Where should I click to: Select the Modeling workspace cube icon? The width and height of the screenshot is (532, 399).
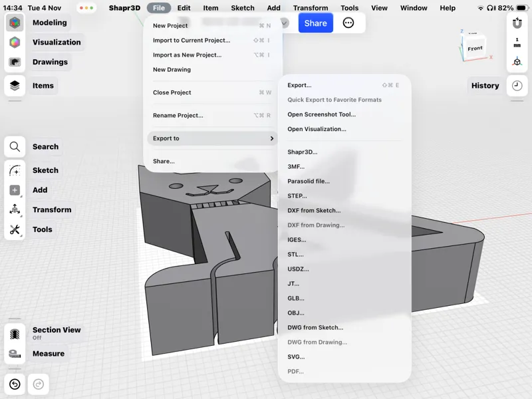[x=15, y=23]
